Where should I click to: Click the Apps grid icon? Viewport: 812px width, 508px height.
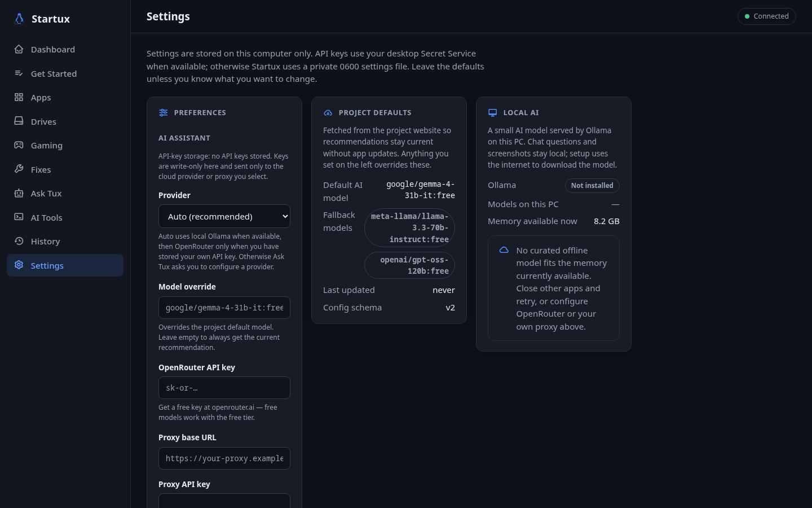[19, 97]
